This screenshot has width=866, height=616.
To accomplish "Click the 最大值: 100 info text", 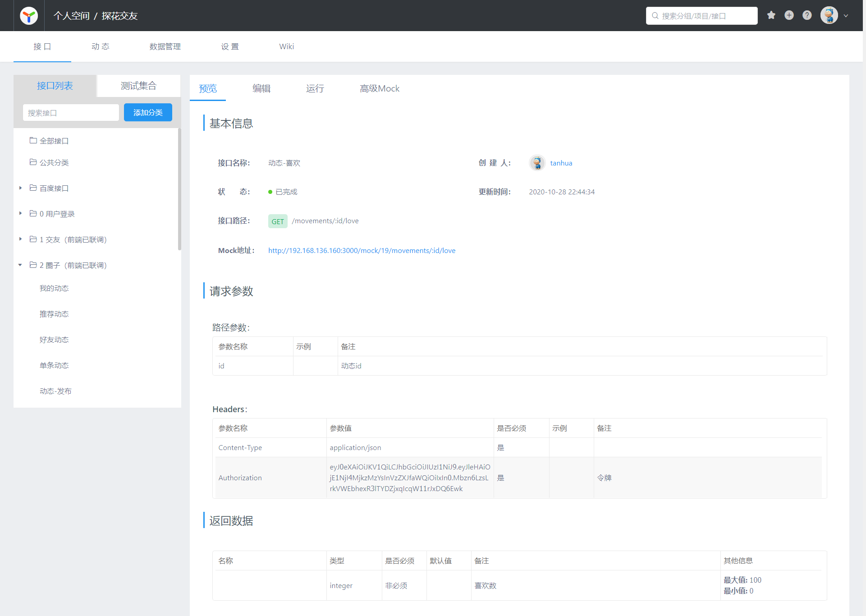I will [742, 580].
